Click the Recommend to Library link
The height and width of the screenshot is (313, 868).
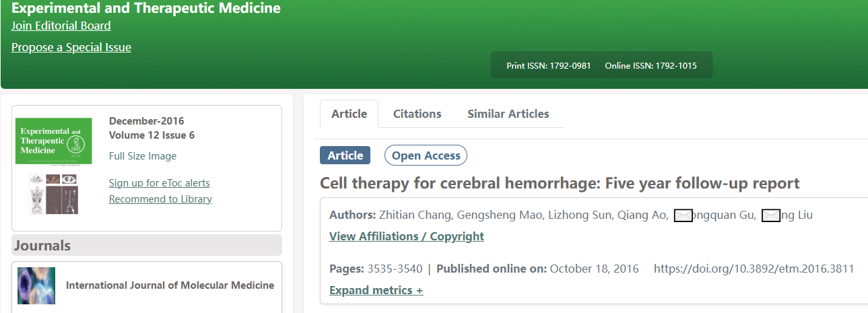(160, 199)
